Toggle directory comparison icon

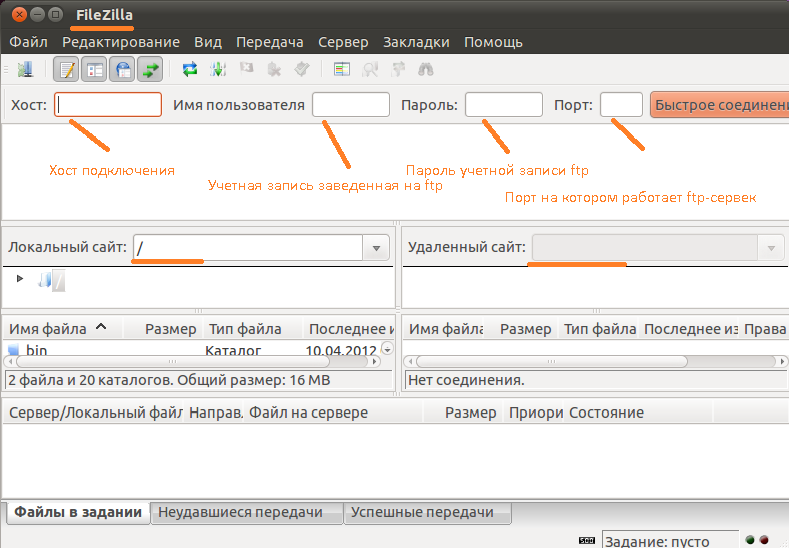[x=370, y=70]
